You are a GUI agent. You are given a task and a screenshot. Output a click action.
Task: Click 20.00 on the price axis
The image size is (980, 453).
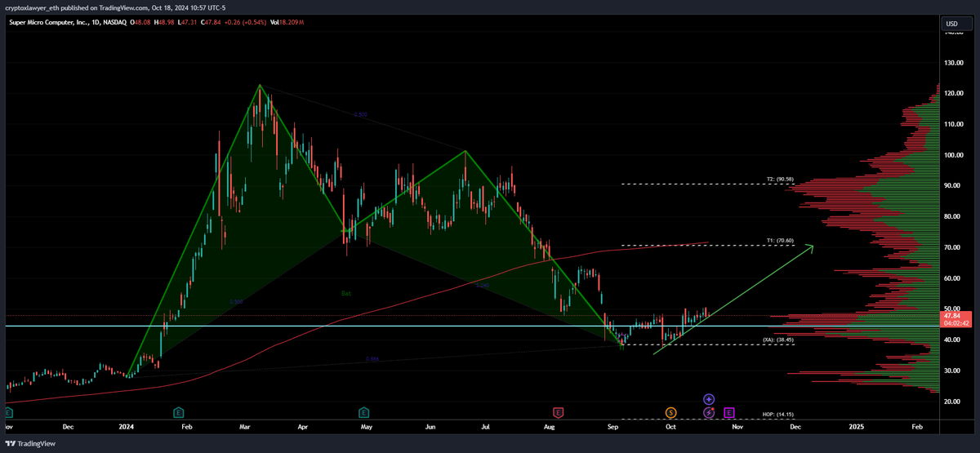(952, 402)
